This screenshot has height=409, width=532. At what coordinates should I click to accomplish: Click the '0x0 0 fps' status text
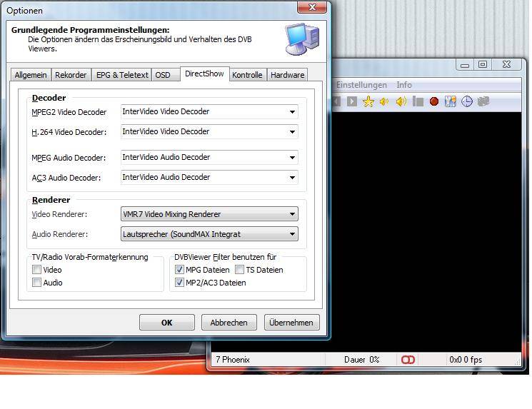click(x=466, y=360)
